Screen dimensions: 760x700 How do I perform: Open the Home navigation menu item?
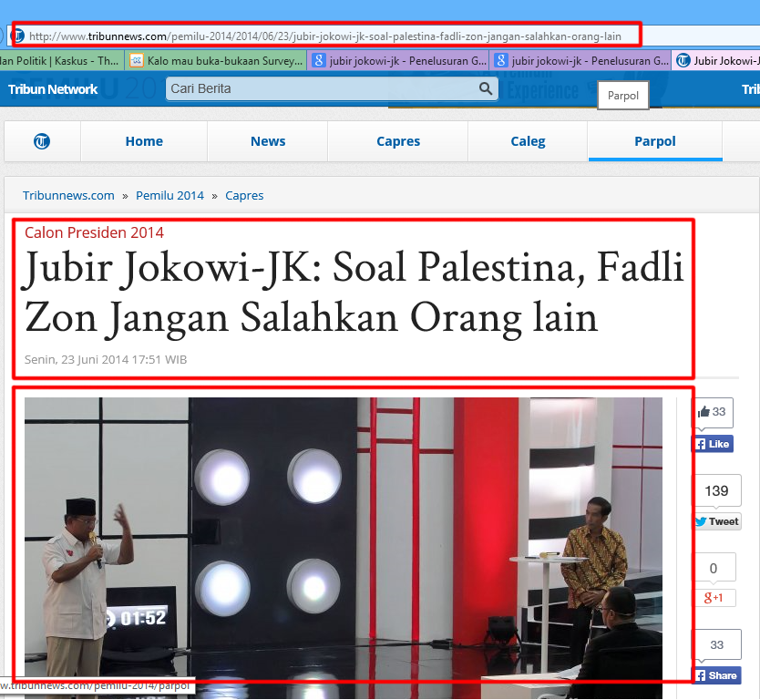tap(144, 141)
